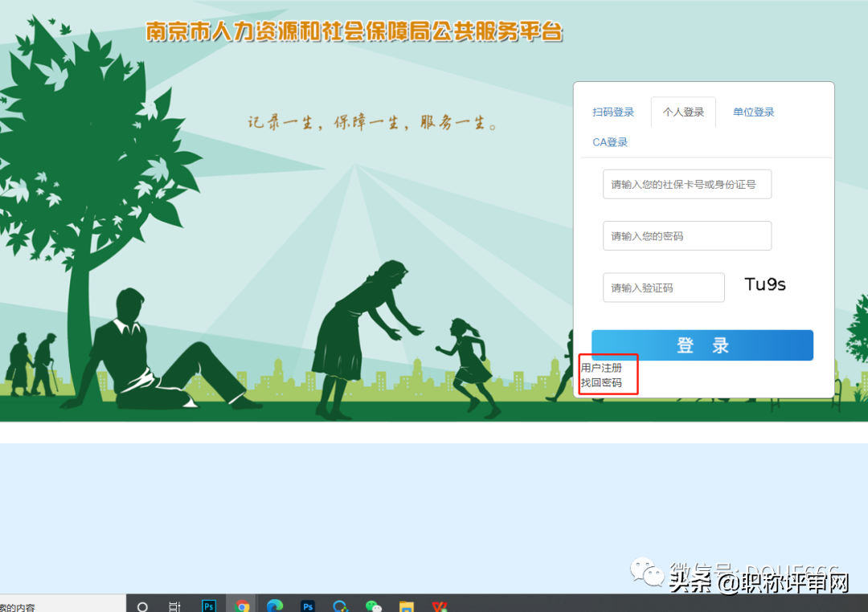Screen dimensions: 868x612
Task: Select the 社保卡号或身份证号 input field
Action: pos(687,184)
